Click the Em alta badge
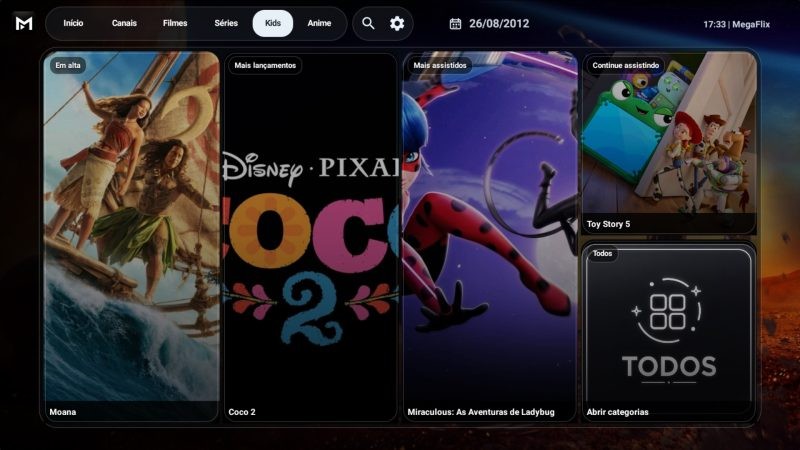 point(68,65)
